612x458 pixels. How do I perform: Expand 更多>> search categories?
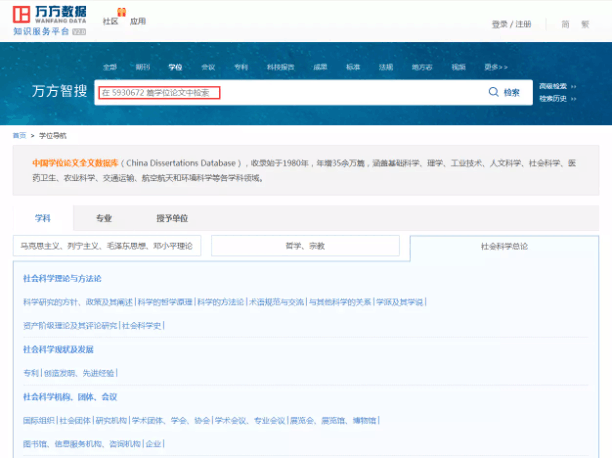[x=496, y=67]
